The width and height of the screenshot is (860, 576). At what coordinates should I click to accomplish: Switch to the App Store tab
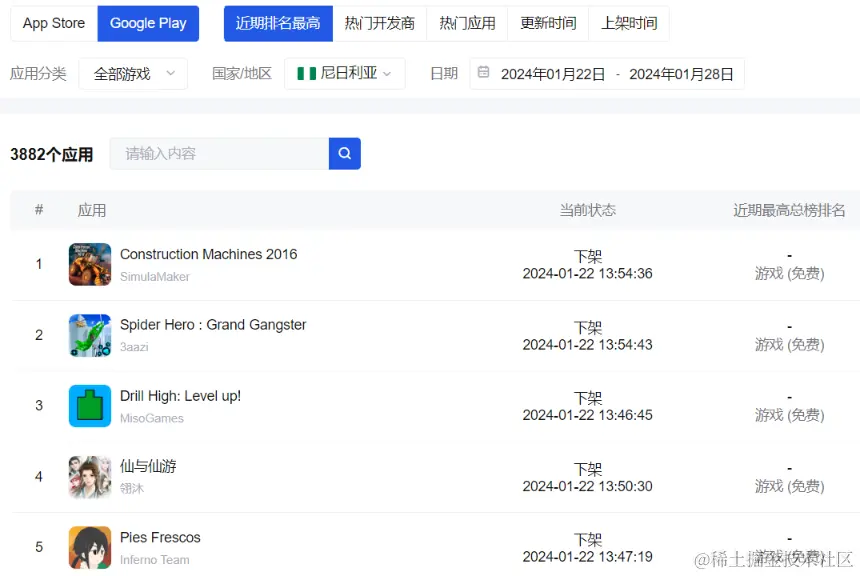point(54,24)
